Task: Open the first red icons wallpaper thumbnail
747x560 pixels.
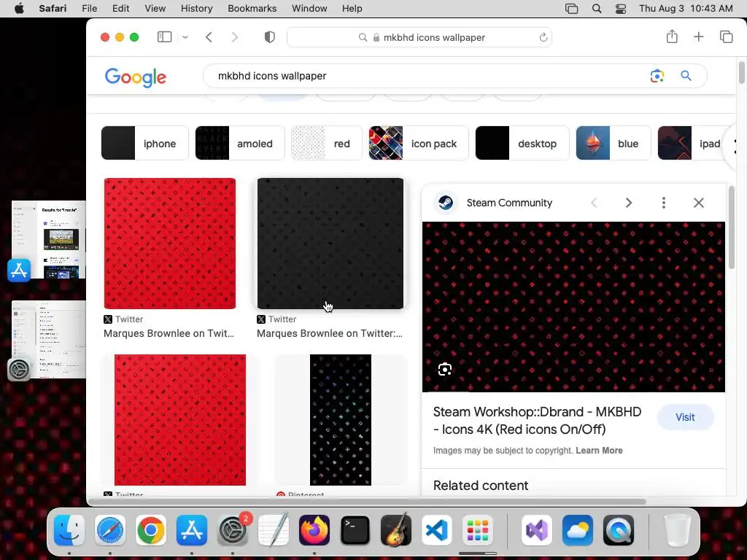Action: [x=169, y=244]
